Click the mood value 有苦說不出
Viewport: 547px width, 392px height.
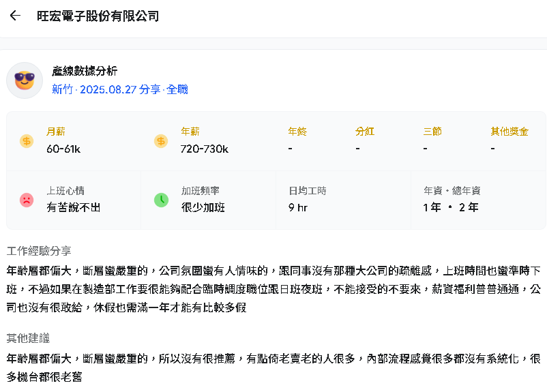74,207
